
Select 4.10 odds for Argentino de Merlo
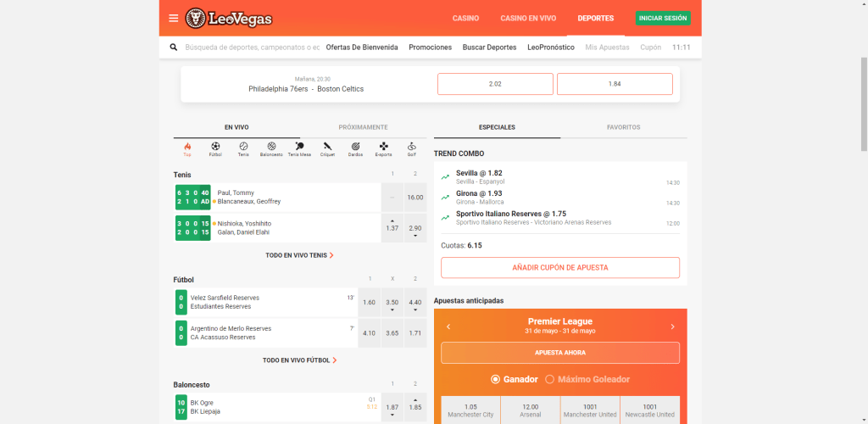[x=370, y=333]
